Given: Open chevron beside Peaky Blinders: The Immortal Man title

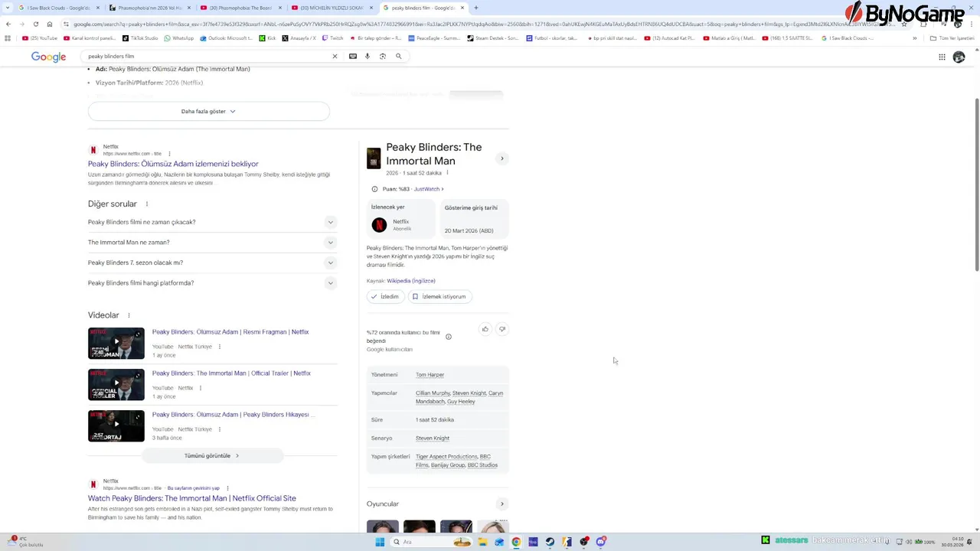Looking at the screenshot, I should pyautogui.click(x=502, y=158).
